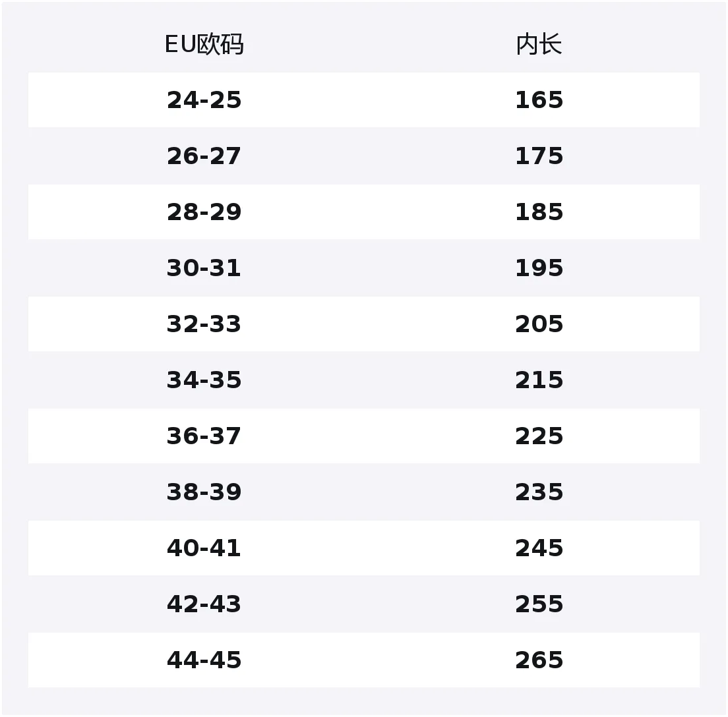Click the 内长 column header
The image size is (728, 717).
coord(539,45)
